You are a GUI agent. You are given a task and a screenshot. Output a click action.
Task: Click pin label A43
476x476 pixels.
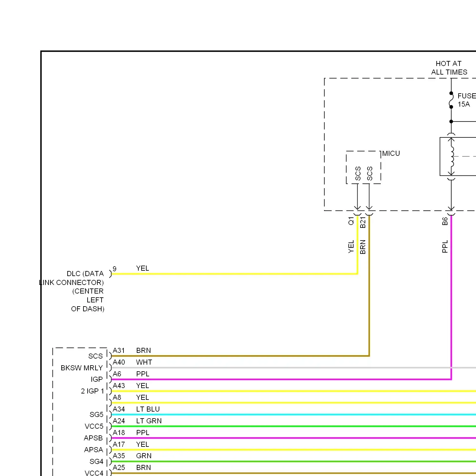[119, 386]
